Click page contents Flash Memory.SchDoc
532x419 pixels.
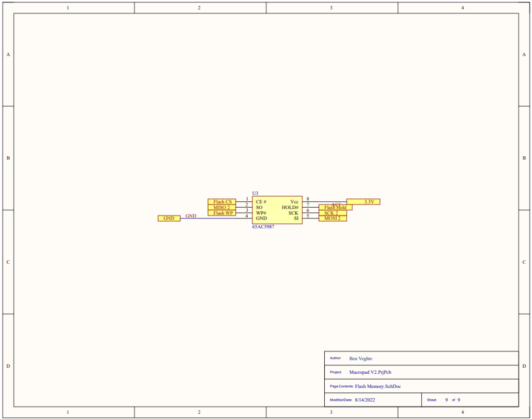click(378, 386)
